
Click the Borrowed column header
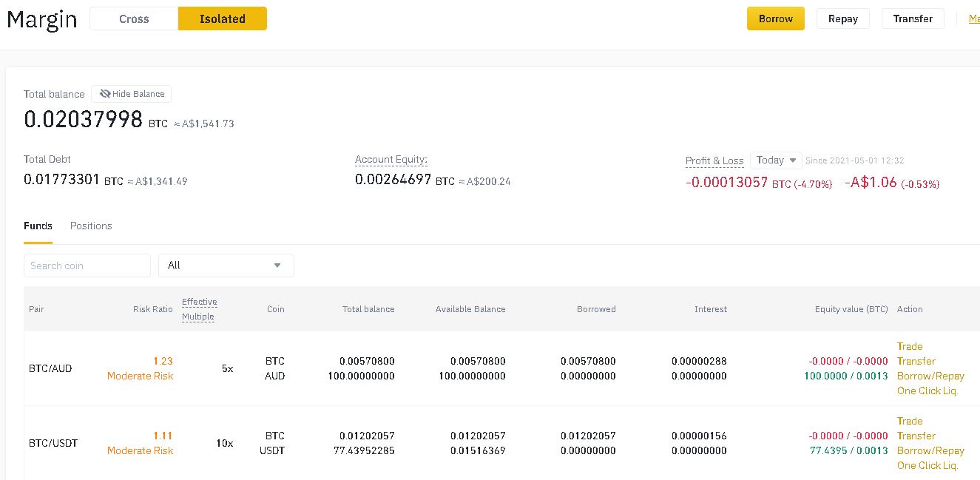pos(596,309)
